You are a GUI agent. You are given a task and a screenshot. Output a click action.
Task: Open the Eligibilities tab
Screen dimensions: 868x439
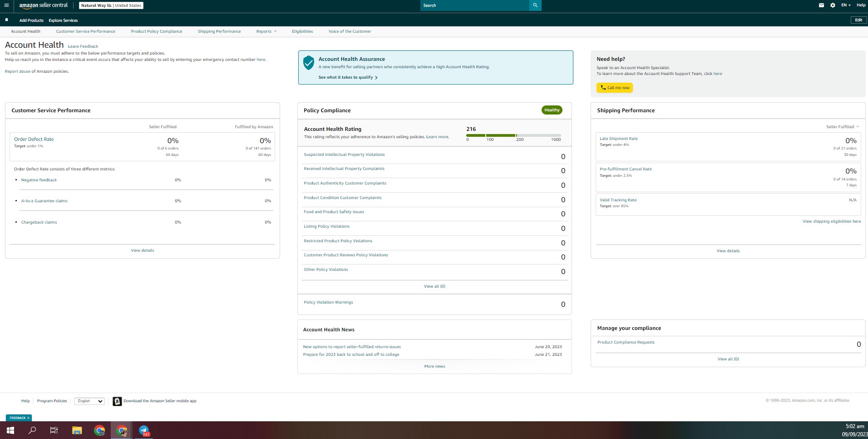pyautogui.click(x=302, y=31)
